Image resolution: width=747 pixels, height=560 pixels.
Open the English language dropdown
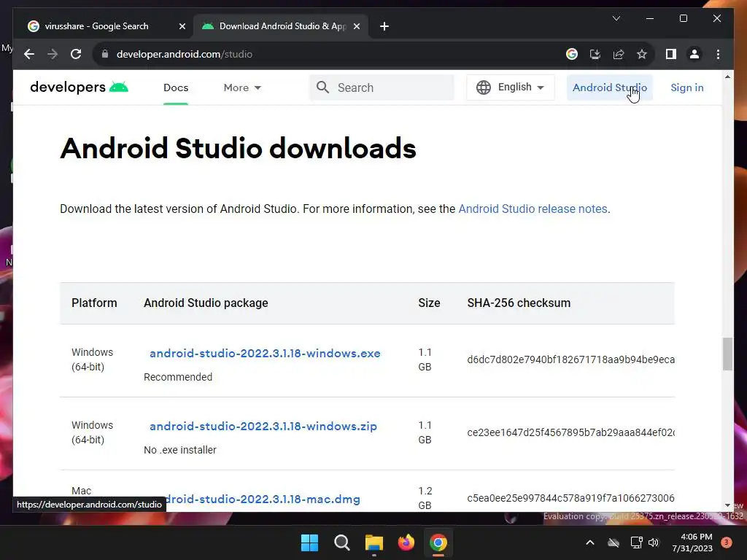[x=511, y=87]
